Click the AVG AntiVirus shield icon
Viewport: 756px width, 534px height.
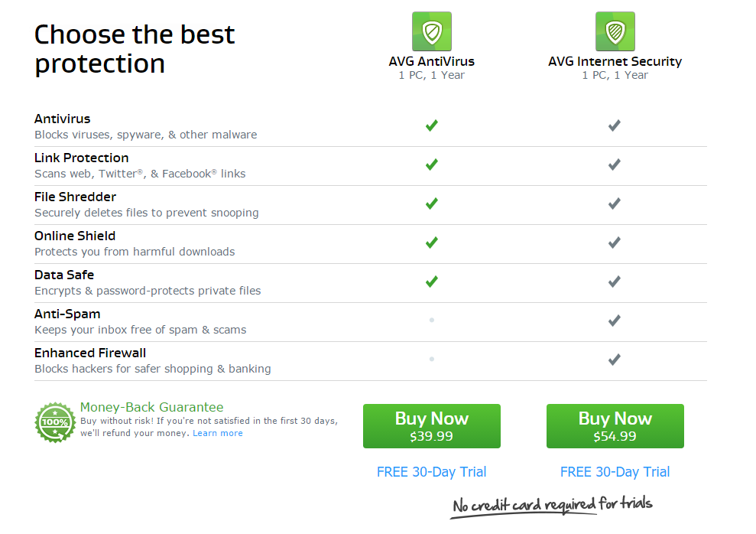(x=431, y=31)
